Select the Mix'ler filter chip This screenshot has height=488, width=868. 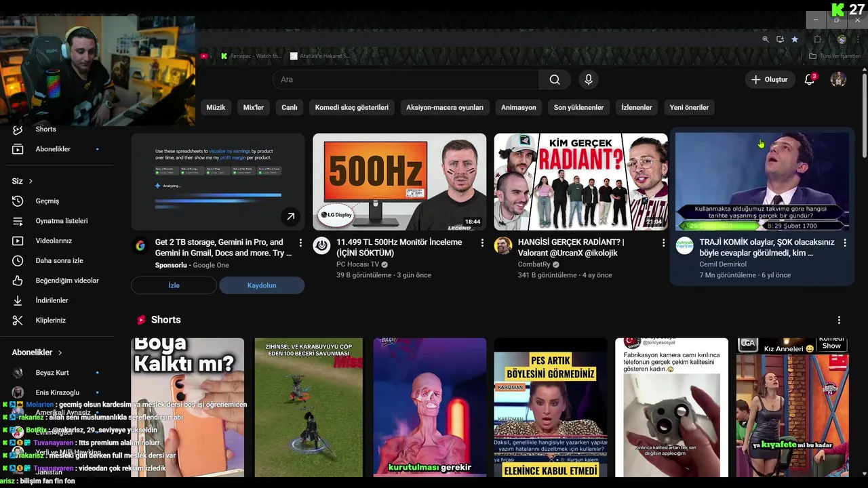click(254, 108)
